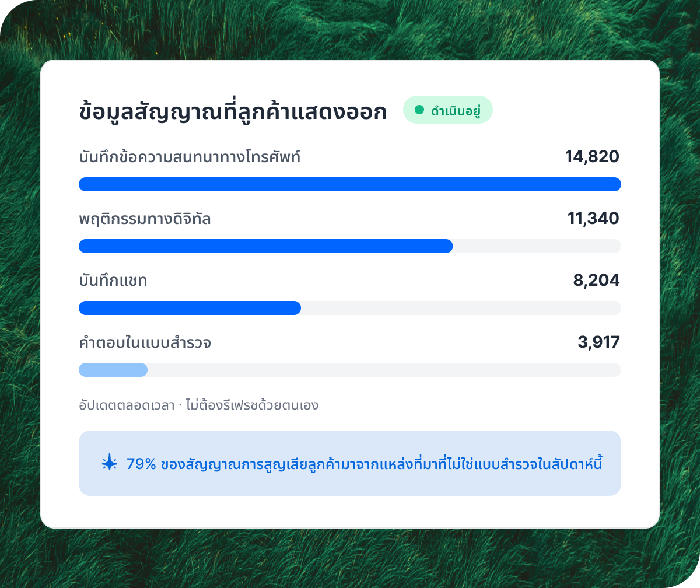Select the บันทึกแชท label
Image resolution: width=700 pixels, height=588 pixels.
tap(113, 281)
